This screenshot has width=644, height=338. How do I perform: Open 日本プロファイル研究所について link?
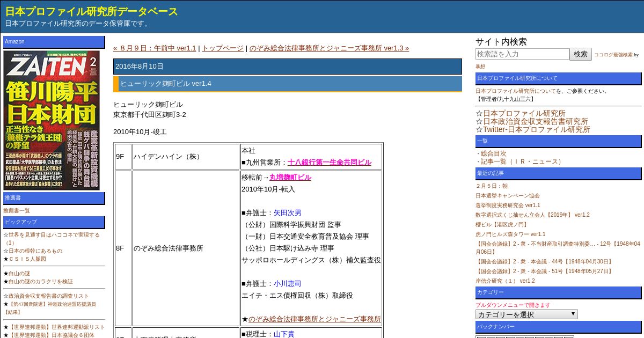(515, 91)
